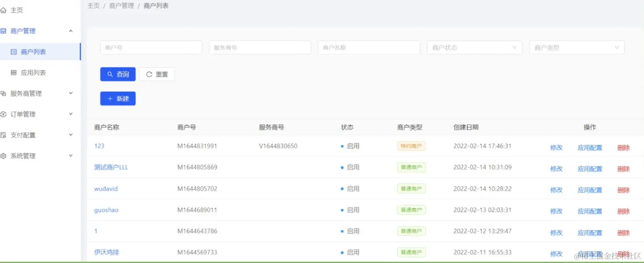Expand the 订单管理 menu chevron
644x263 pixels.
coord(71,114)
